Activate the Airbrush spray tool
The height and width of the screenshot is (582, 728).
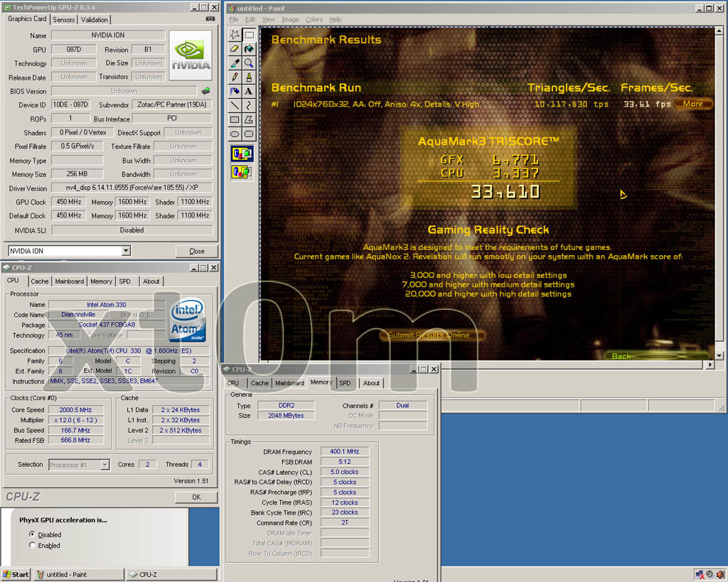click(235, 92)
